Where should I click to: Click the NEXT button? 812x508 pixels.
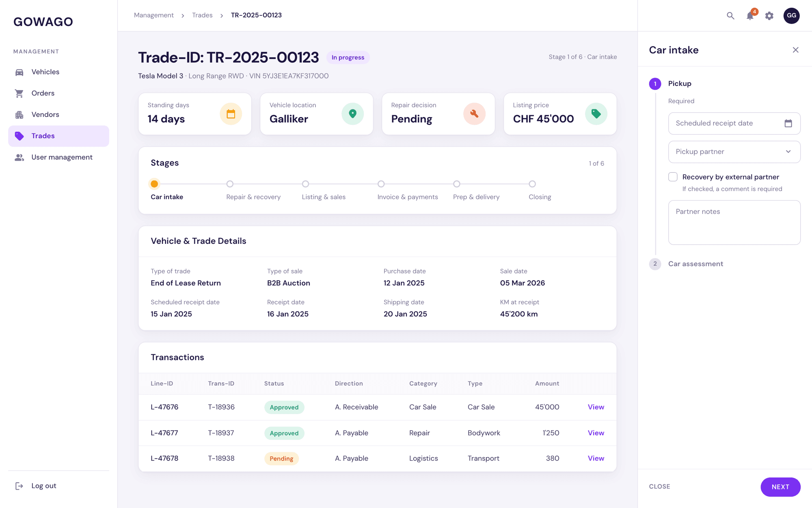click(780, 486)
